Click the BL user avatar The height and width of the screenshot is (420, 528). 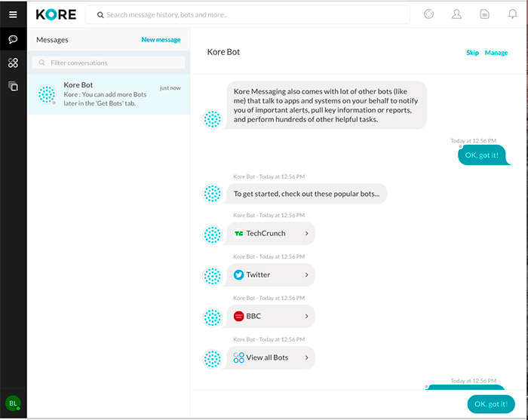[13, 403]
